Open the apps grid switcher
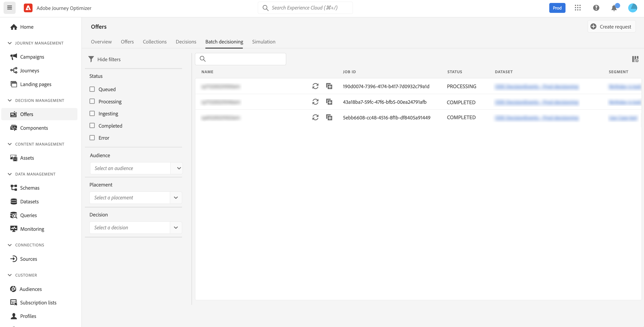Screen dimensions: 644x327 [x=578, y=8]
